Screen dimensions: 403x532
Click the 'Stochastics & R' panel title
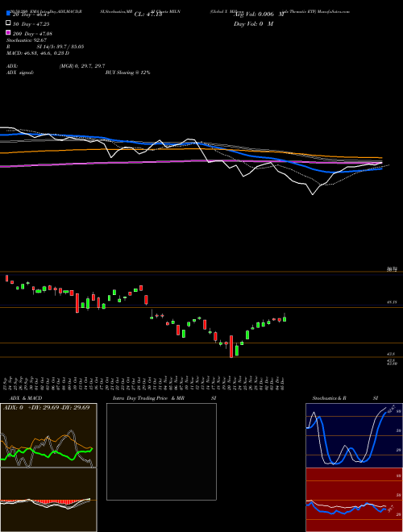(x=329, y=398)
